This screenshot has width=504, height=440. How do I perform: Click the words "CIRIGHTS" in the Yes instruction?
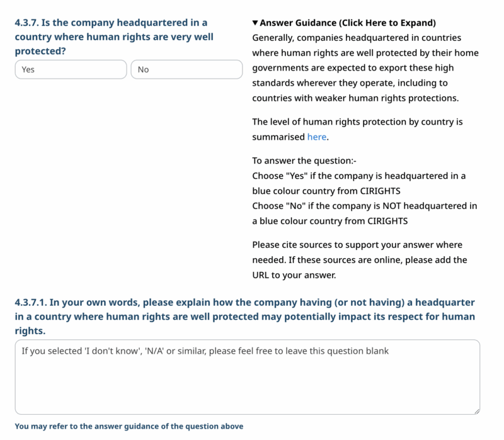pyautogui.click(x=380, y=191)
